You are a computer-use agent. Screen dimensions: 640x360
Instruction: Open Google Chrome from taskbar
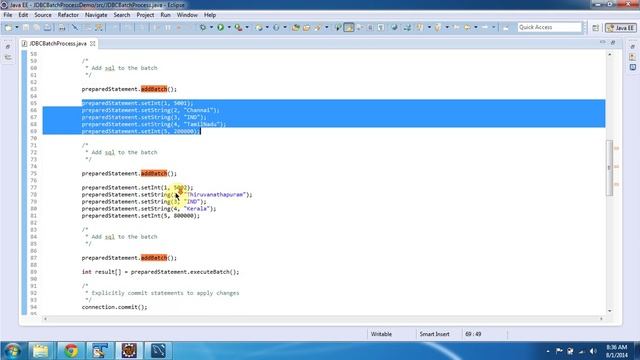click(x=71, y=351)
